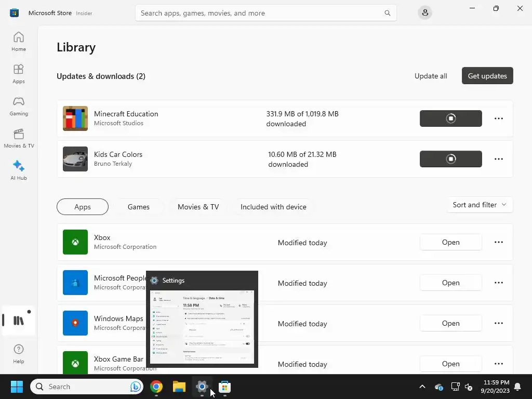This screenshot has width=532, height=399.
Task: Click the Xbox Game Bar app icon
Action: tap(75, 363)
